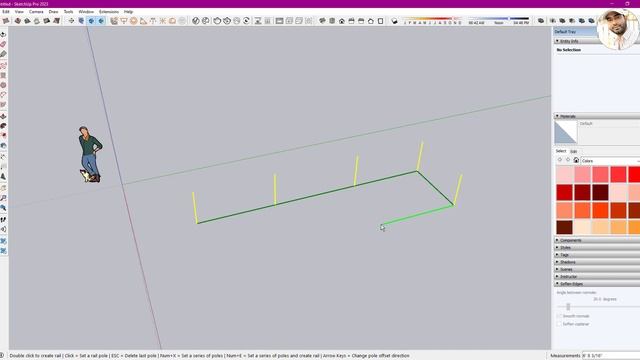
Task: Open the Camera menu
Action: tap(36, 12)
